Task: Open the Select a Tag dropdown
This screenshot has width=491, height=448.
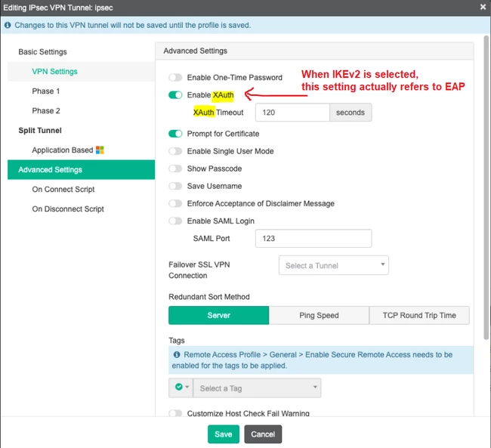Action: 257,388
